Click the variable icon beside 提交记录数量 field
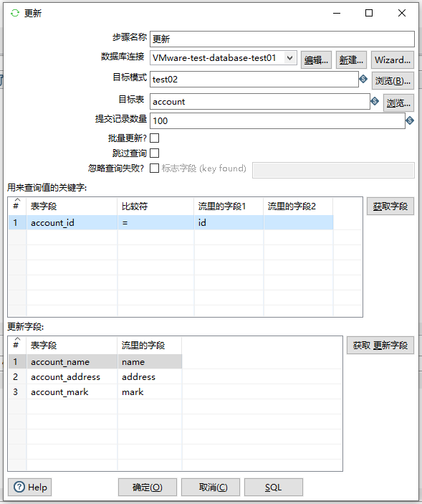This screenshot has height=504, width=422. click(x=410, y=120)
